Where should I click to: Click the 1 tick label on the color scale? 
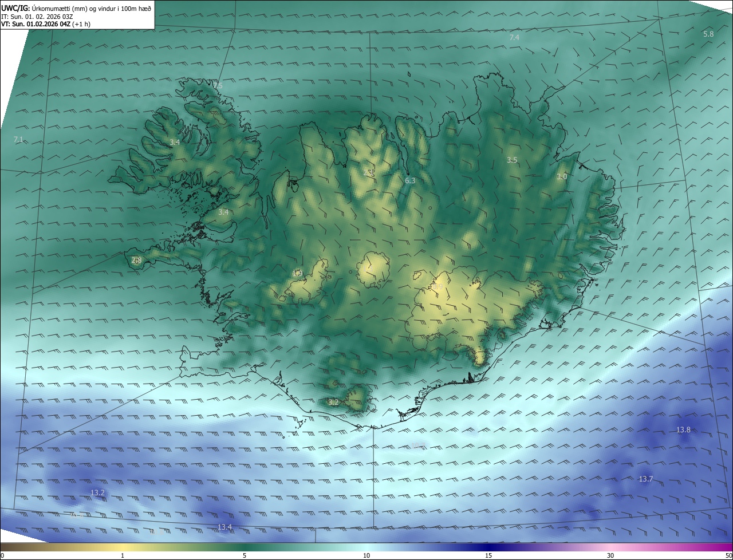tap(123, 555)
